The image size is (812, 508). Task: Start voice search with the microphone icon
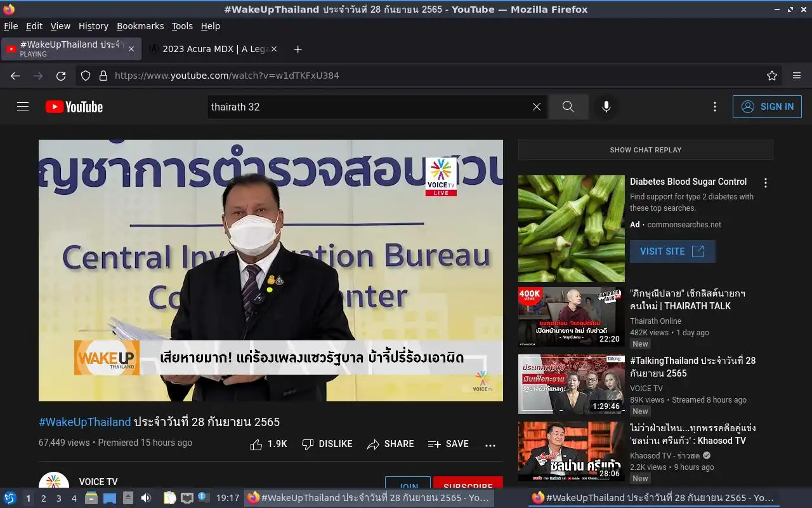tap(606, 107)
